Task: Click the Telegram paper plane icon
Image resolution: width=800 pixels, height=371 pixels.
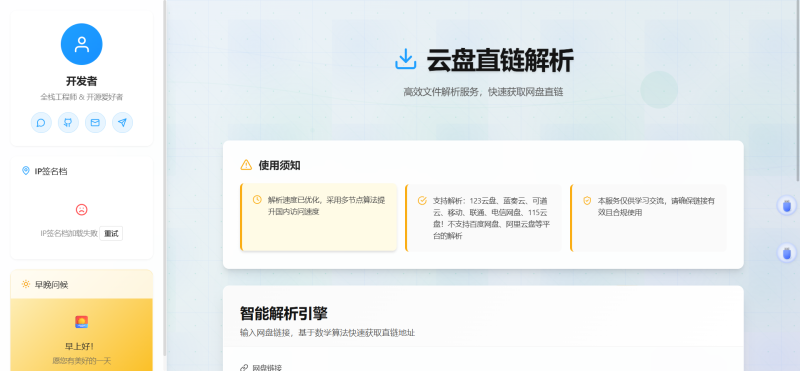Action: click(x=122, y=122)
